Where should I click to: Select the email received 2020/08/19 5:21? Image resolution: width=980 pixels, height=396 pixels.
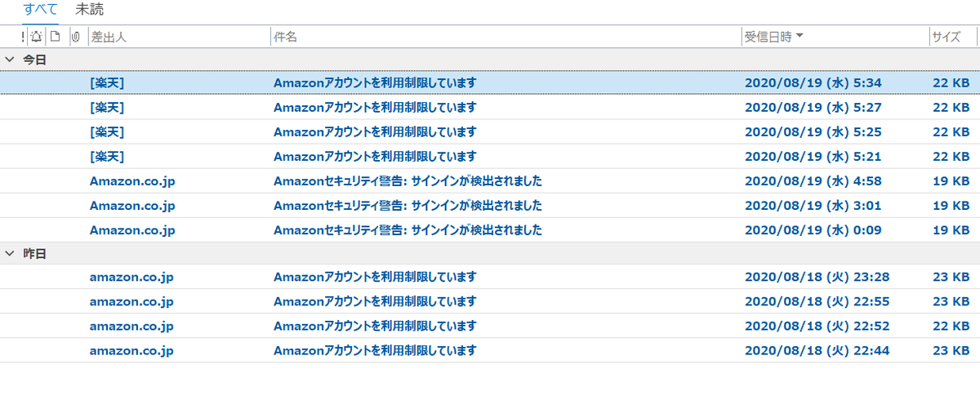(490, 156)
